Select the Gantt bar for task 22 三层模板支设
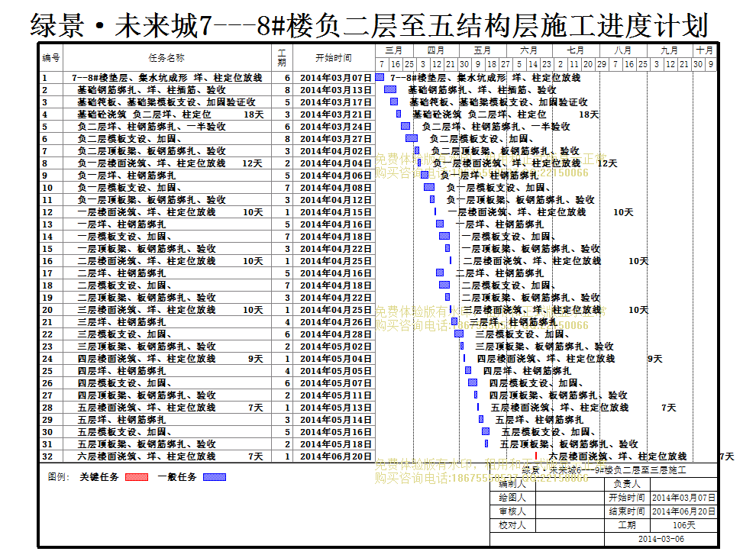The width and height of the screenshot is (756, 558). click(458, 334)
